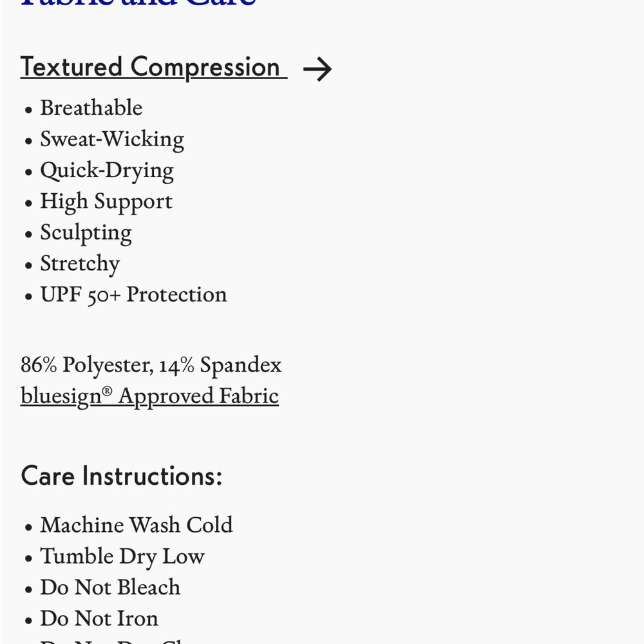Click the Do Not Bleach instruction
The width and height of the screenshot is (644, 644).
110,587
